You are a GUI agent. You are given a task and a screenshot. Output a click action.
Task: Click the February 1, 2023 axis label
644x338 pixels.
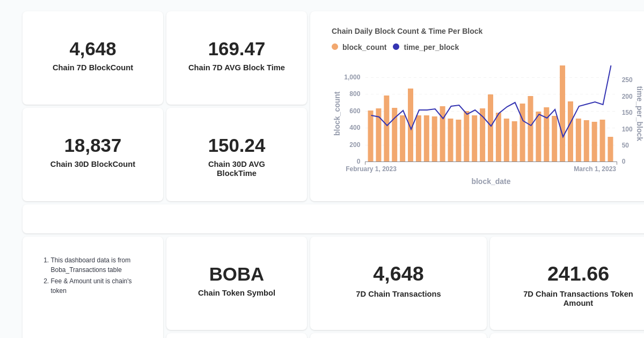(x=371, y=168)
